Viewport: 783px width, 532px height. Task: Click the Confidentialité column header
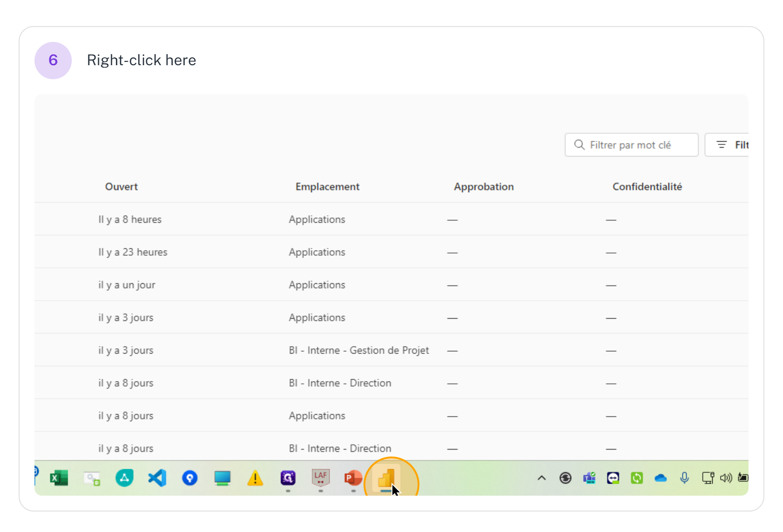pos(647,187)
